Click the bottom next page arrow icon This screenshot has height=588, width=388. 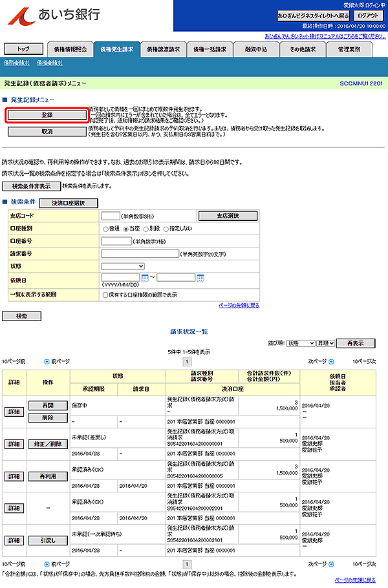[x=331, y=564]
